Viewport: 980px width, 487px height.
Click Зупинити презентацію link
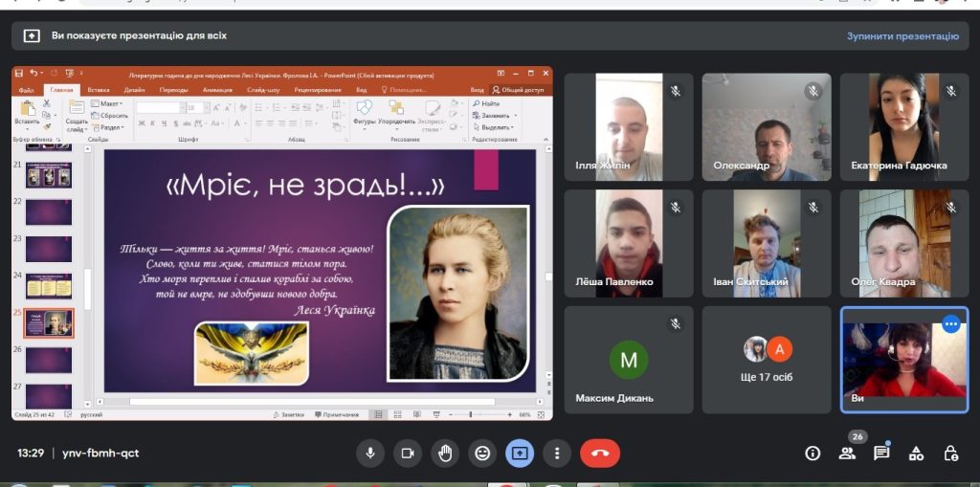pos(902,36)
